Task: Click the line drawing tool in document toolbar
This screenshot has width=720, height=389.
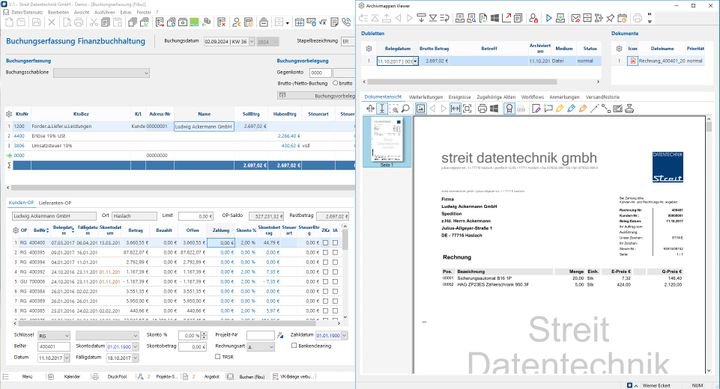Action: point(594,108)
